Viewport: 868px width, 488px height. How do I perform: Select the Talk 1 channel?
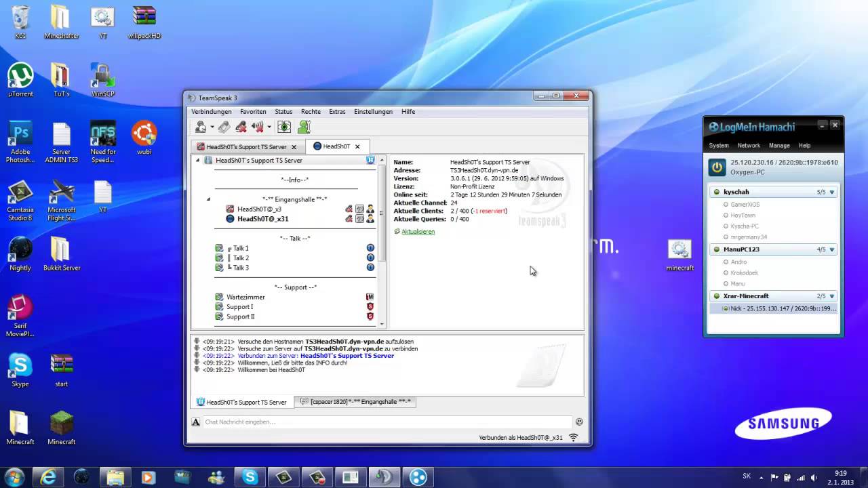(241, 248)
